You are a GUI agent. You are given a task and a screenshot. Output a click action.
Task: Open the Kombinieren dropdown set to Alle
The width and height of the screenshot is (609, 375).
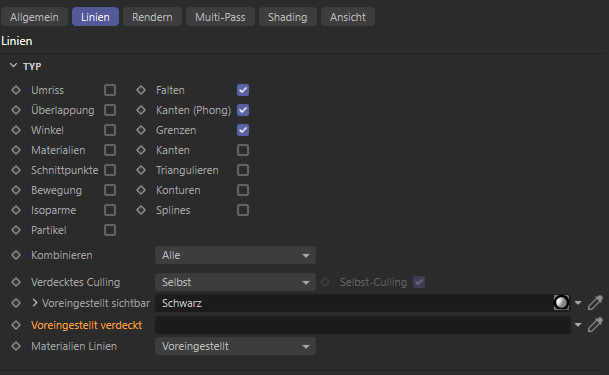235,255
